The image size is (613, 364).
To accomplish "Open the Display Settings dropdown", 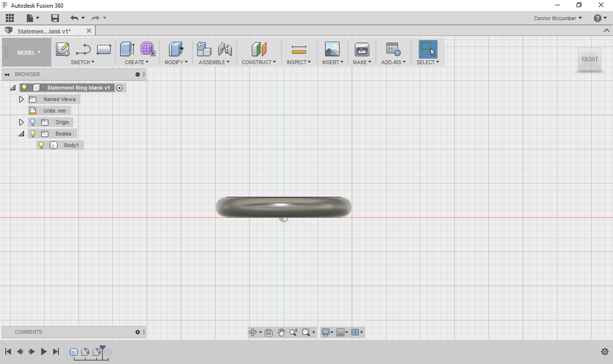I will coord(328,332).
